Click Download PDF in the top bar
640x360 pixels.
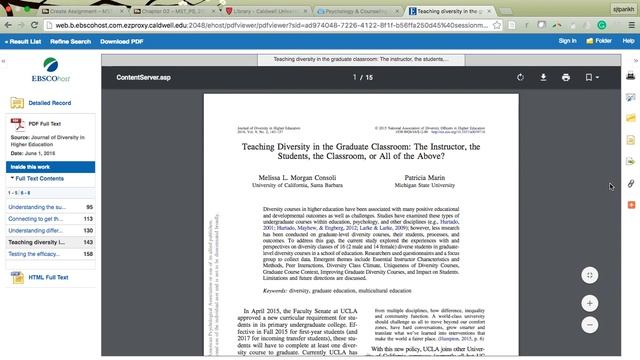point(122,41)
